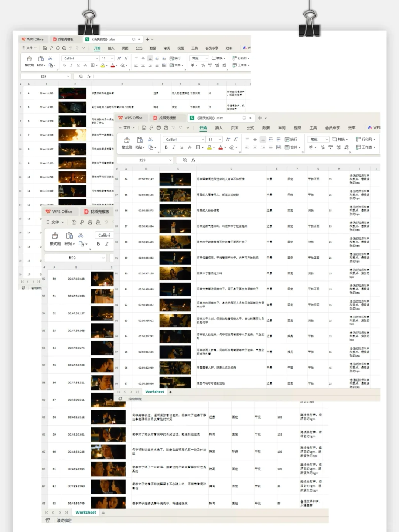Click the WPS AI icon in the right-side window

(370, 127)
